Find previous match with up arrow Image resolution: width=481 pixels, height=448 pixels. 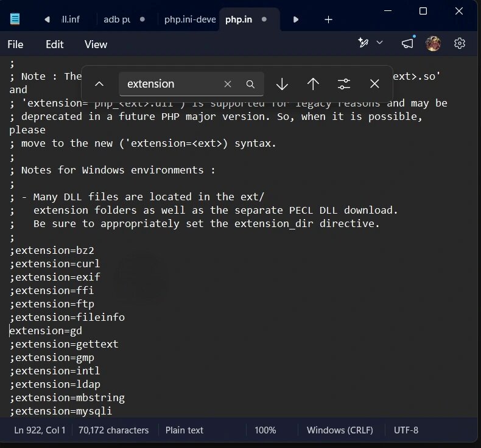point(313,84)
